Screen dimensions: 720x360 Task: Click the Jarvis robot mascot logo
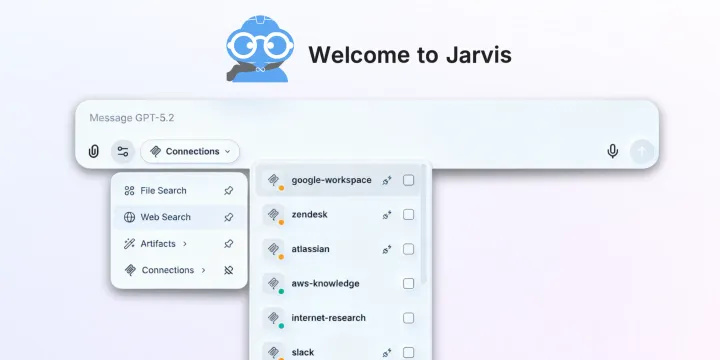(260, 49)
